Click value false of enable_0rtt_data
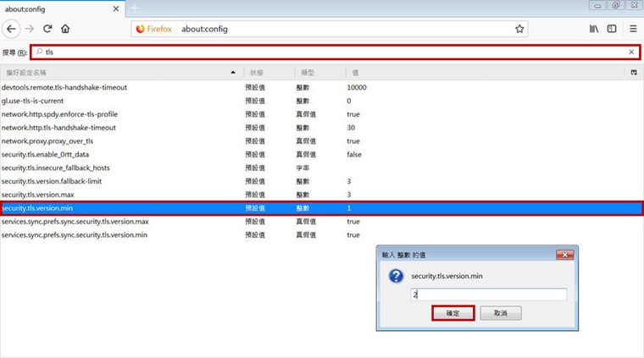 pos(354,155)
